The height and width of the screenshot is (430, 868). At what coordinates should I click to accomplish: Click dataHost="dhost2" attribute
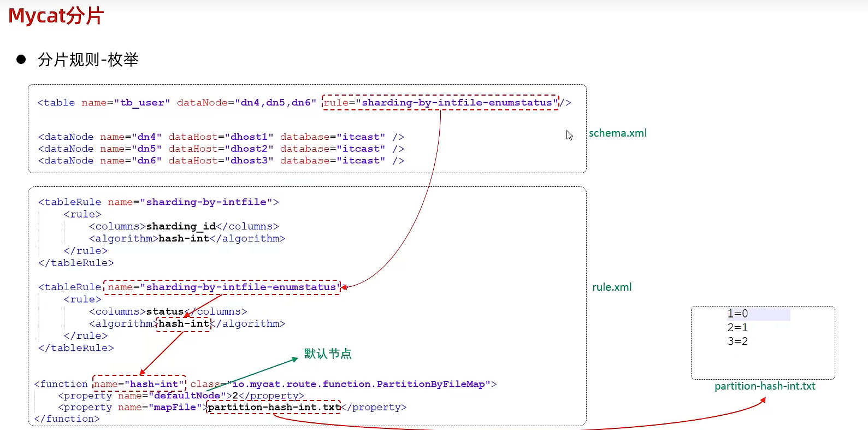[221, 149]
